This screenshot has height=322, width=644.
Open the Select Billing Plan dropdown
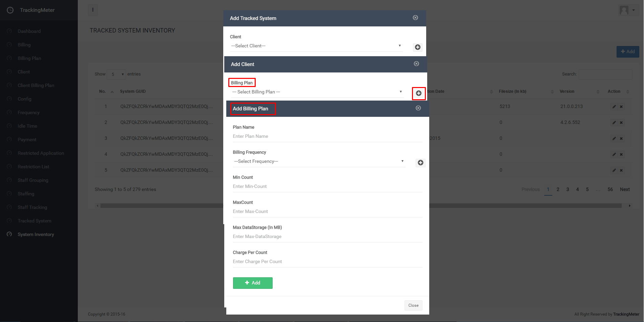pos(317,92)
